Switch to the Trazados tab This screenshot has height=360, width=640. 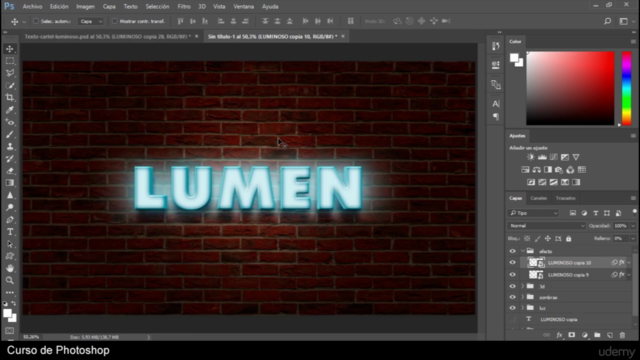tap(566, 198)
